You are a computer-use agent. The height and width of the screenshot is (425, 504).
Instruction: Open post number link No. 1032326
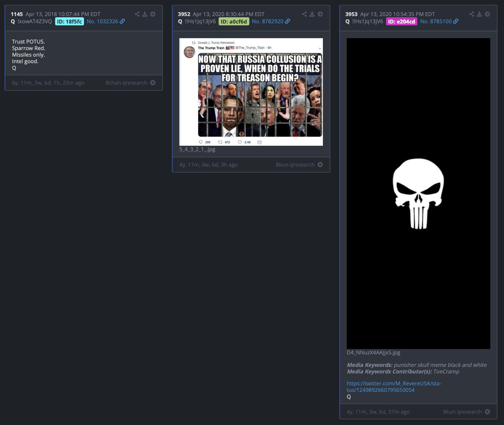tap(102, 21)
